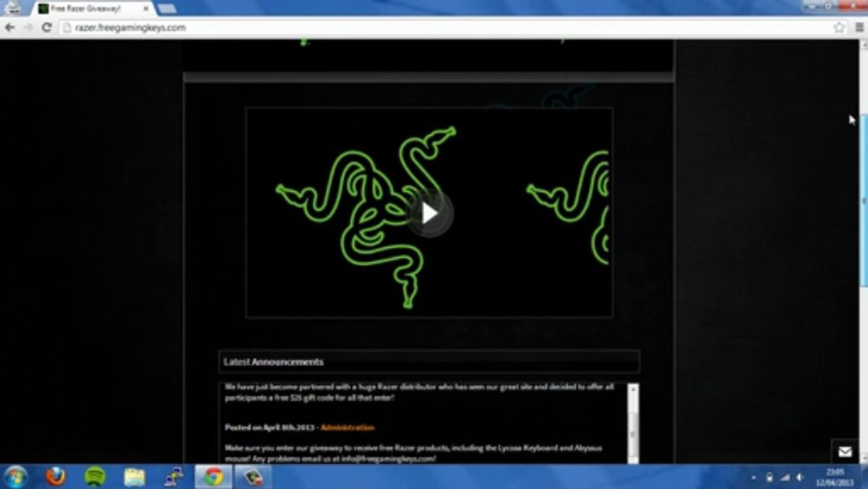Click the Chrome user avatar icon
The height and width of the screenshot is (489, 868).
point(14,7)
